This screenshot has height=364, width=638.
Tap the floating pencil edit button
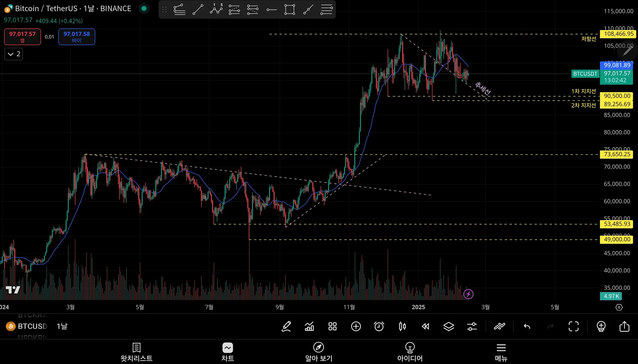click(x=627, y=51)
